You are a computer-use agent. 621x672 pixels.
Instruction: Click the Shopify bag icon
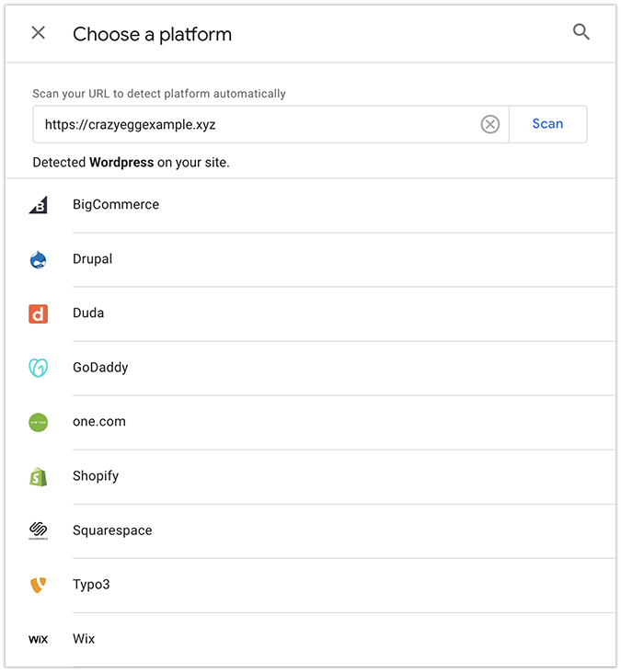(38, 476)
